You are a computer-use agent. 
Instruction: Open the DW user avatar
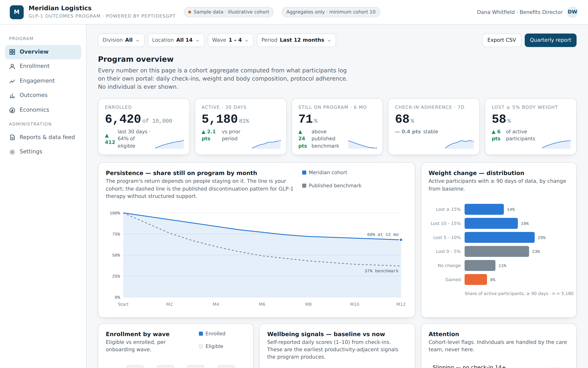tap(572, 12)
